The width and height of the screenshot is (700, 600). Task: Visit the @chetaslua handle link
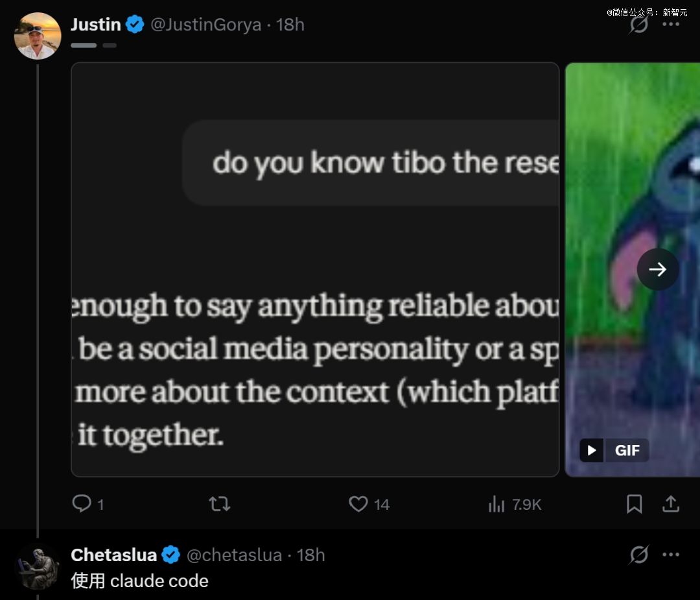pos(235,555)
